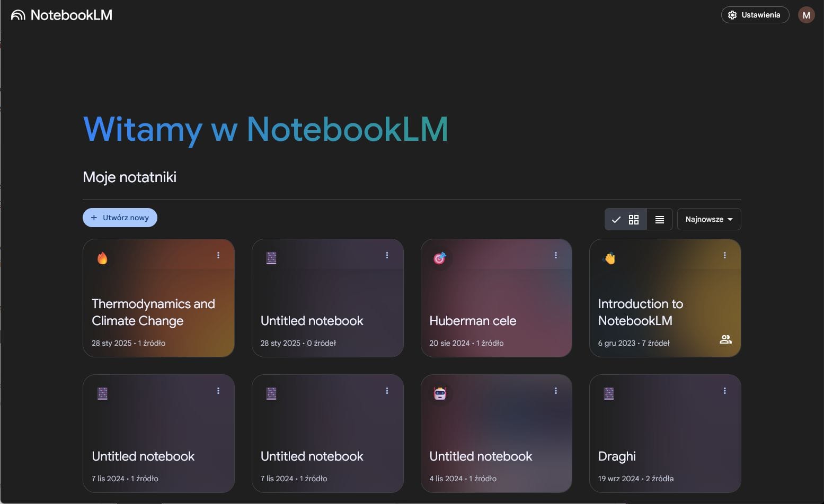The image size is (824, 504).
Task: Open the Huberman cele notebook title
Action: point(473,321)
